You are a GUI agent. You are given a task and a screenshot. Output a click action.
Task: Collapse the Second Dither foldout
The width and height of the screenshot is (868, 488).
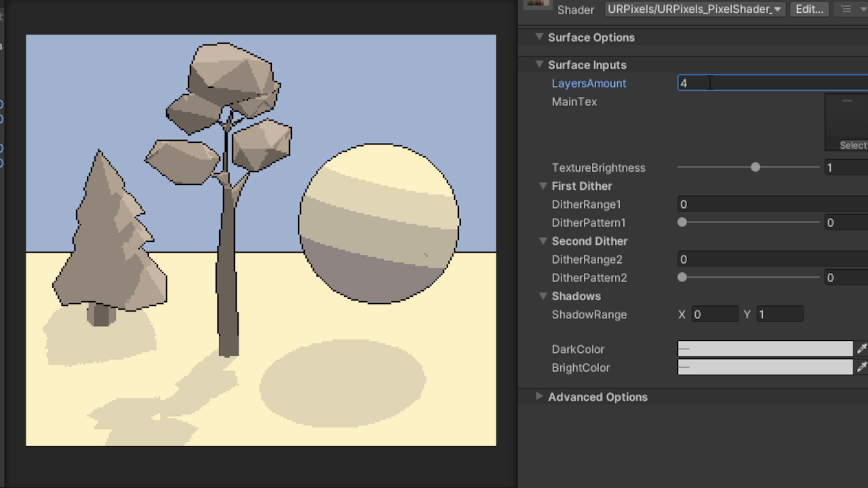tap(543, 241)
